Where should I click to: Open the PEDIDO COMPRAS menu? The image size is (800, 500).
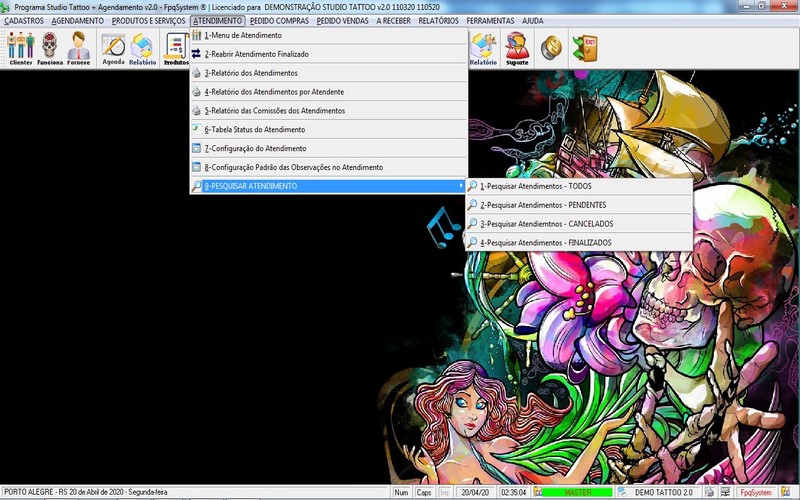pos(280,21)
